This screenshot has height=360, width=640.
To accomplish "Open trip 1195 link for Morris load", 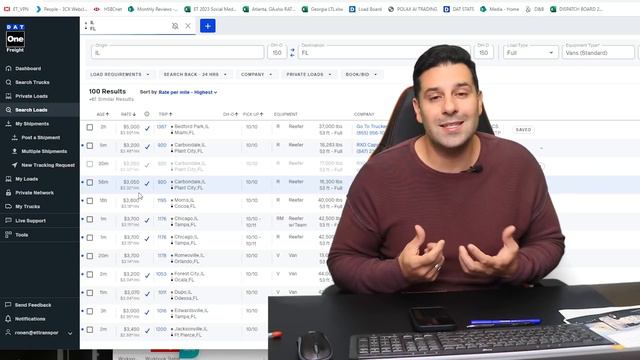I will coord(162,200).
